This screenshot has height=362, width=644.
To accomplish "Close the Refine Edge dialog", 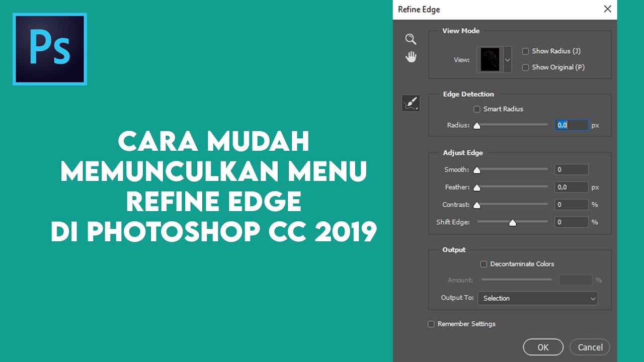I will coord(608,9).
